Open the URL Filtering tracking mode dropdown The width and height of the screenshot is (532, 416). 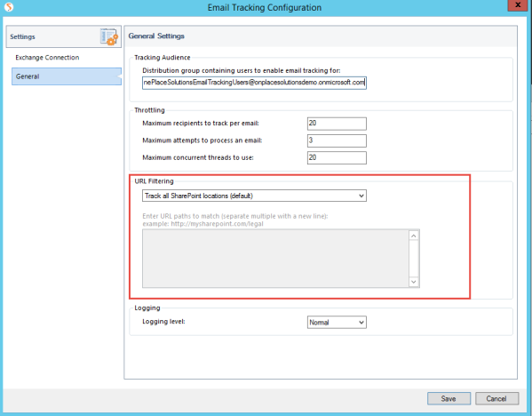point(254,196)
